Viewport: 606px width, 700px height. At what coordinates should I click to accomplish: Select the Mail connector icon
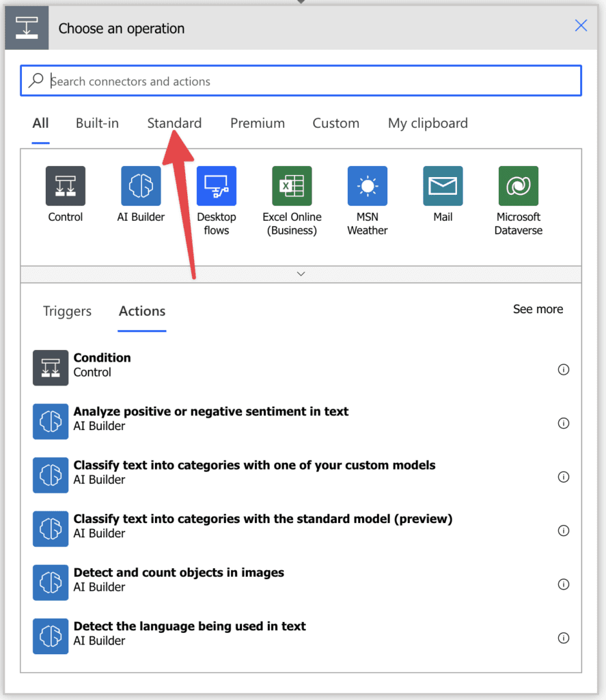click(x=443, y=185)
